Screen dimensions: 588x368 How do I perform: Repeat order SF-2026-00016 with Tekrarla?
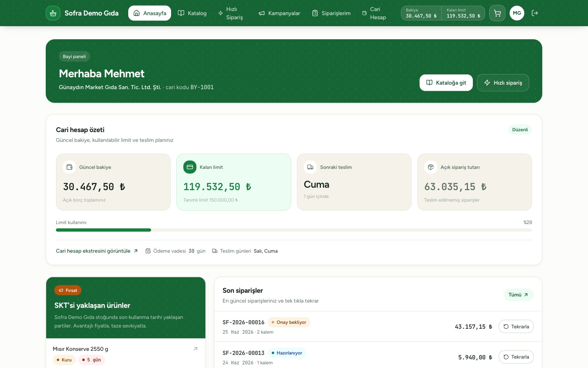click(516, 327)
